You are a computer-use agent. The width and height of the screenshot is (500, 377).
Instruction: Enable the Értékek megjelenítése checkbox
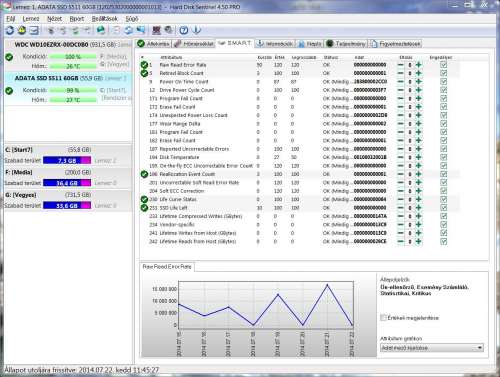coord(383,318)
